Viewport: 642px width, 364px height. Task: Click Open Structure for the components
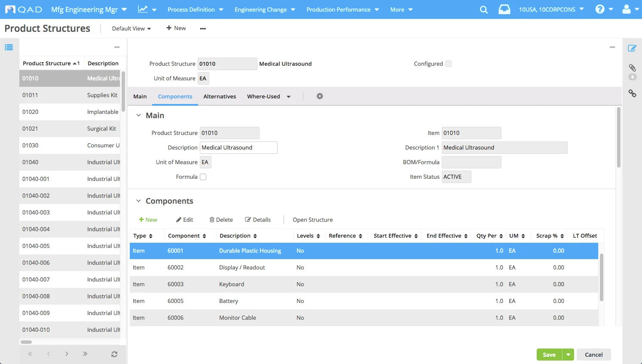pos(312,220)
